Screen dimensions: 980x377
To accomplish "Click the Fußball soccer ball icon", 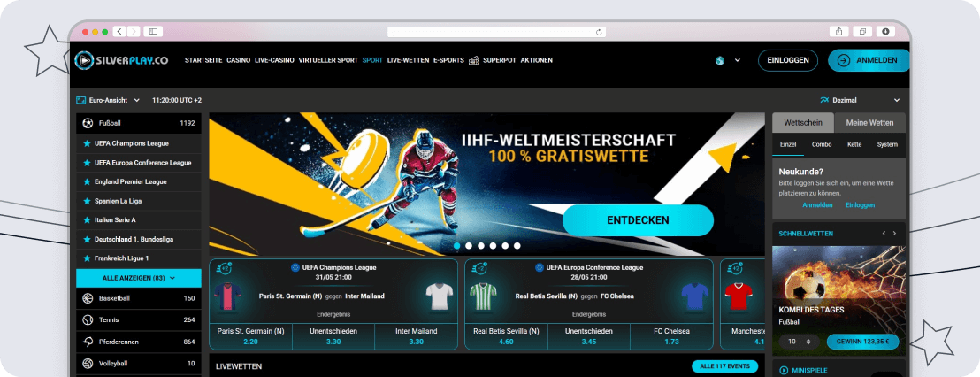I will 88,123.
